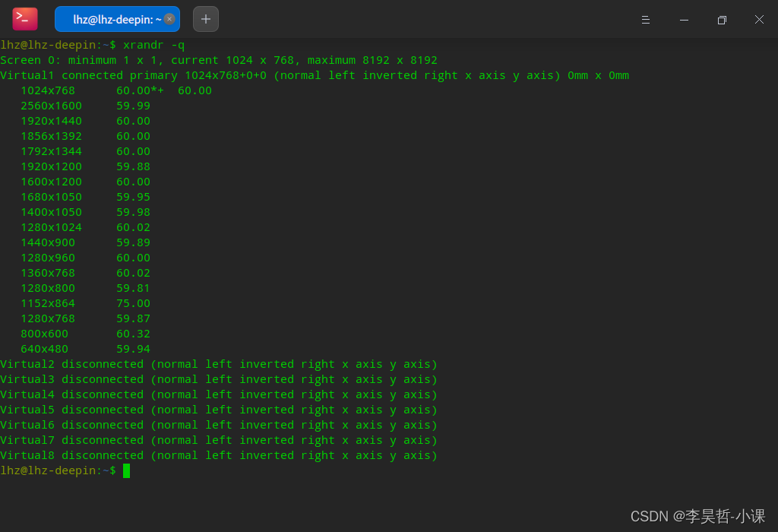Click the 'Virtual3 disconnected' line
Screen dimensions: 778x532
tap(219, 380)
